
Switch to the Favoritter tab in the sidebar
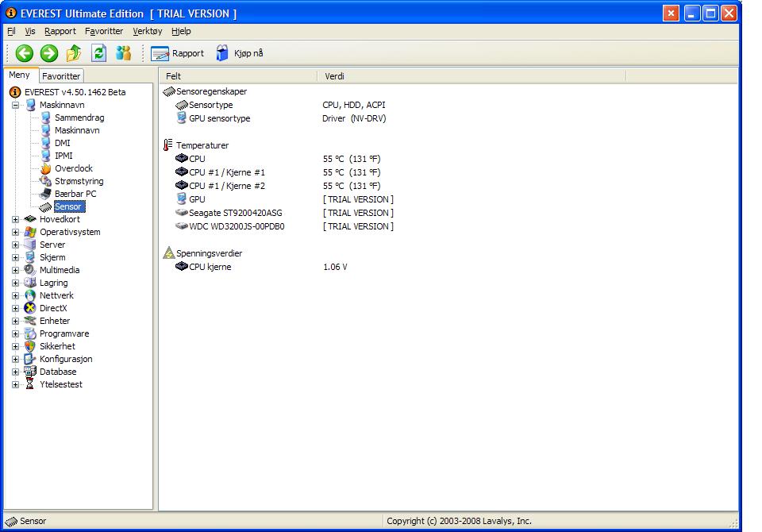(x=61, y=76)
